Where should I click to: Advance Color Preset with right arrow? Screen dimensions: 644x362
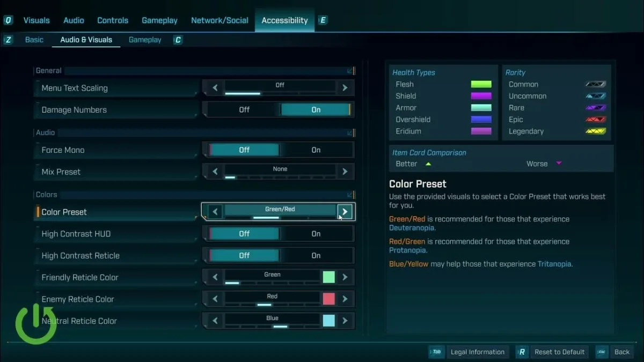pyautogui.click(x=345, y=212)
